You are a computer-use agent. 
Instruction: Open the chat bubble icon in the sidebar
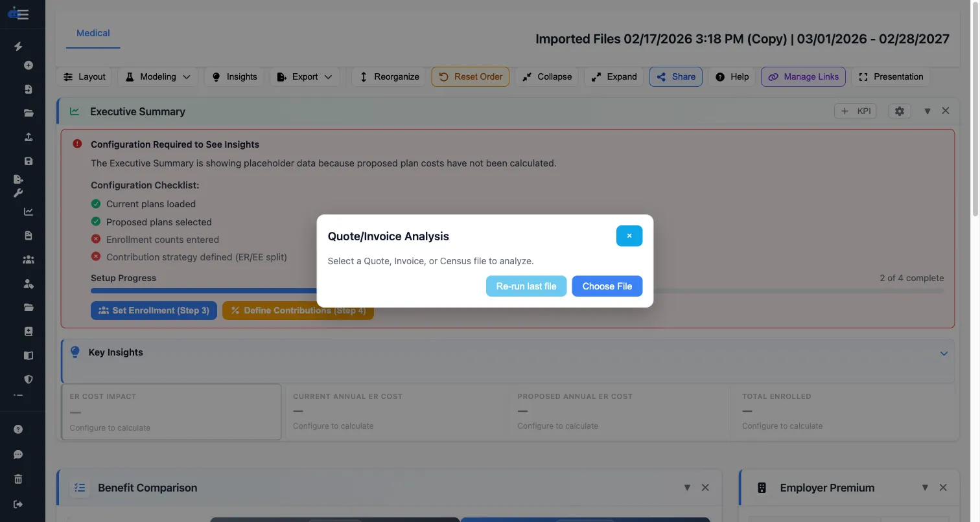[x=19, y=454]
